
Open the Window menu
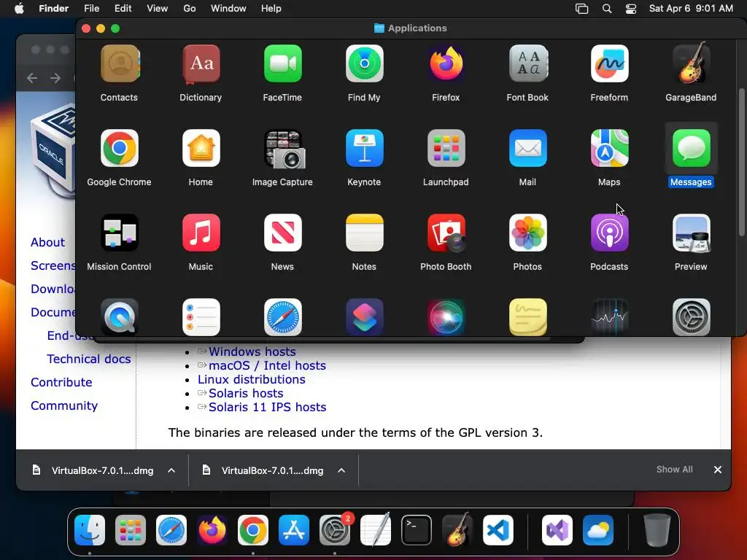click(228, 9)
